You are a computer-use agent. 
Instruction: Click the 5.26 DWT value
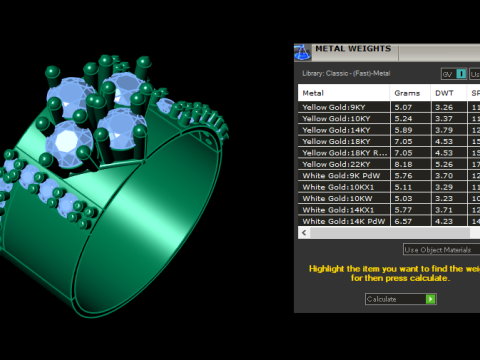pos(444,164)
